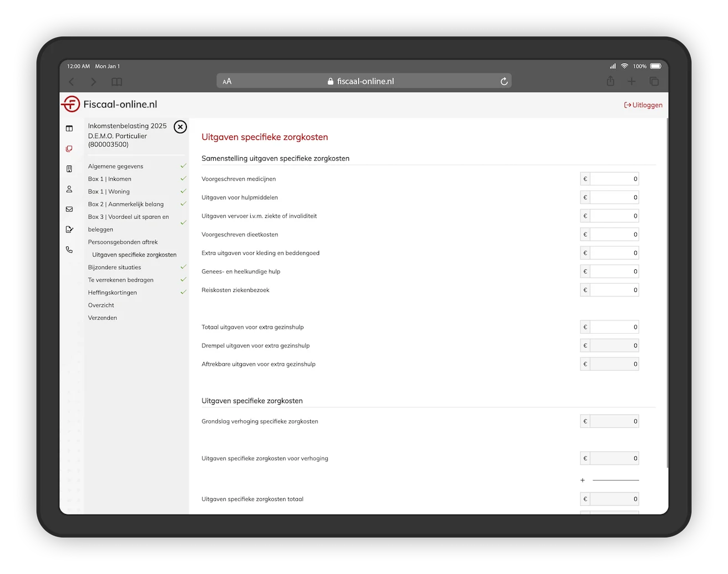This screenshot has width=728, height=574.
Task: Open the Overzicht menu item
Action: click(101, 305)
